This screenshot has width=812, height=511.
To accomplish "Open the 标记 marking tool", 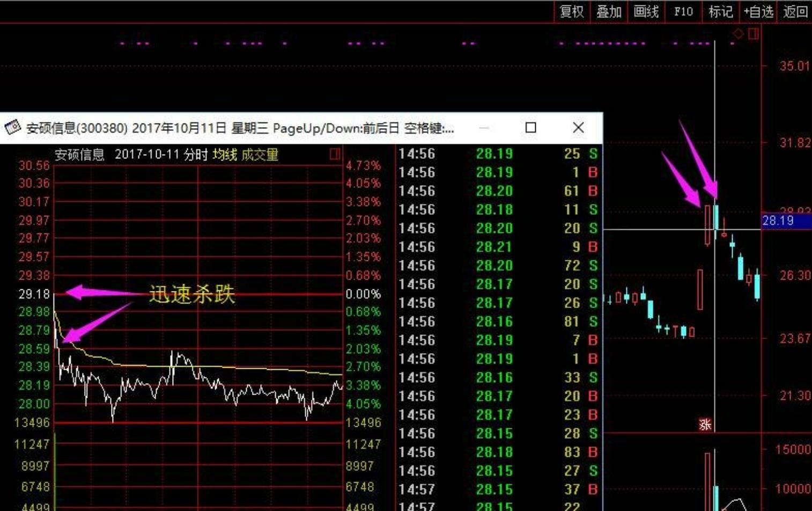I will pyautogui.click(x=720, y=12).
